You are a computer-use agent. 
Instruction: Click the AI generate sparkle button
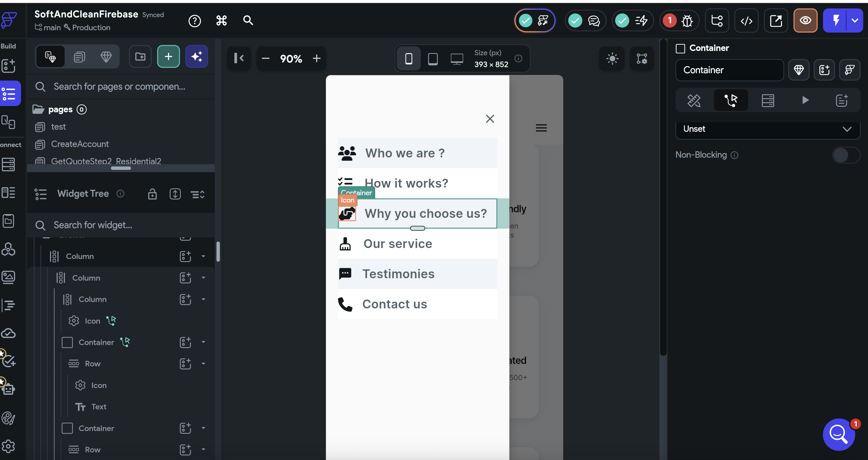pos(197,57)
